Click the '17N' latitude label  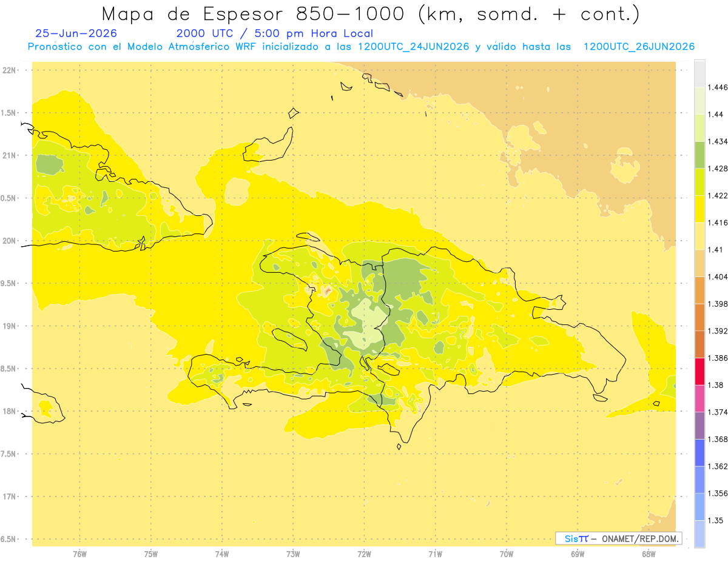pyautogui.click(x=8, y=497)
